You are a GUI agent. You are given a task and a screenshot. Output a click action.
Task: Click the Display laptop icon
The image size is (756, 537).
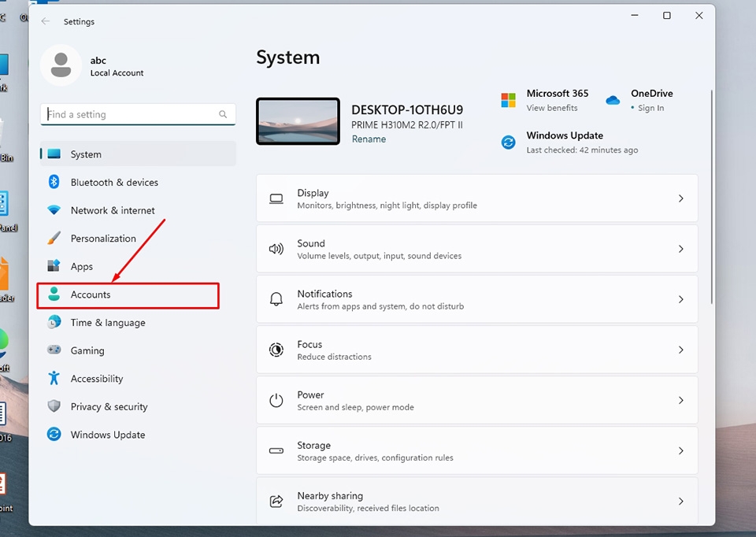click(276, 198)
